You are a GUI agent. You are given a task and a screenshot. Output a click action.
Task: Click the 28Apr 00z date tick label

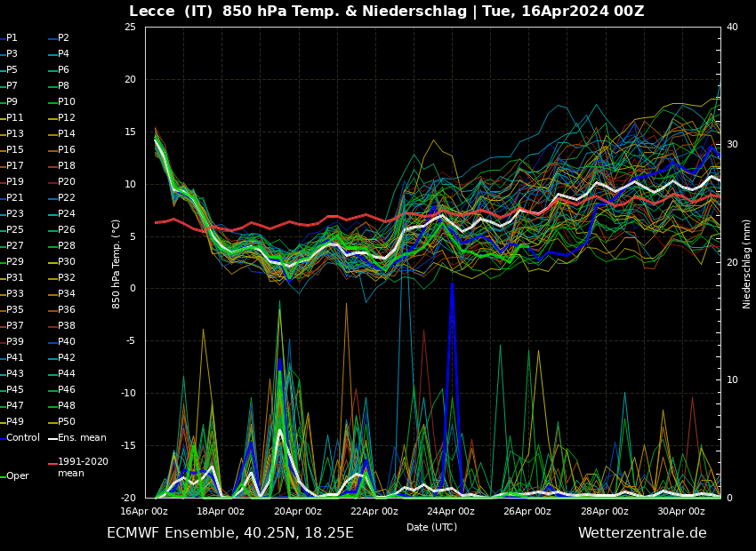[x=604, y=511]
